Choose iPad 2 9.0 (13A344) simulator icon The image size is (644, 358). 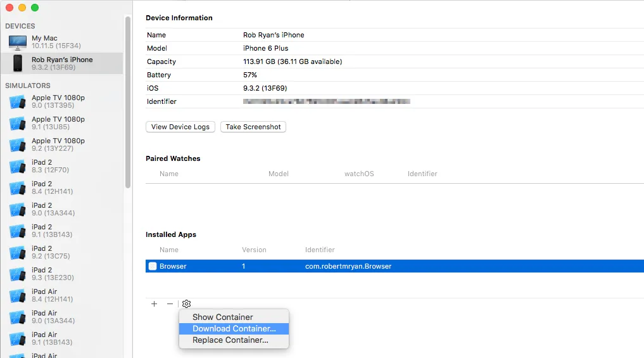pos(18,209)
